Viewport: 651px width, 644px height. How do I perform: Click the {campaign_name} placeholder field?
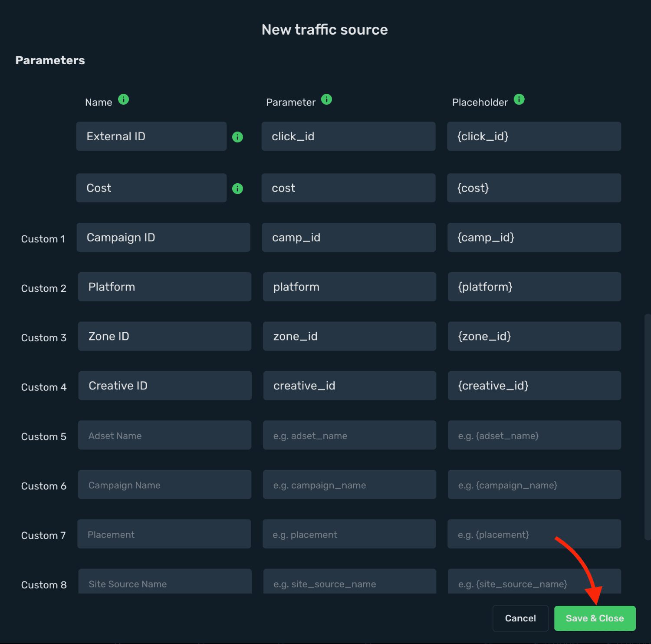coord(535,485)
